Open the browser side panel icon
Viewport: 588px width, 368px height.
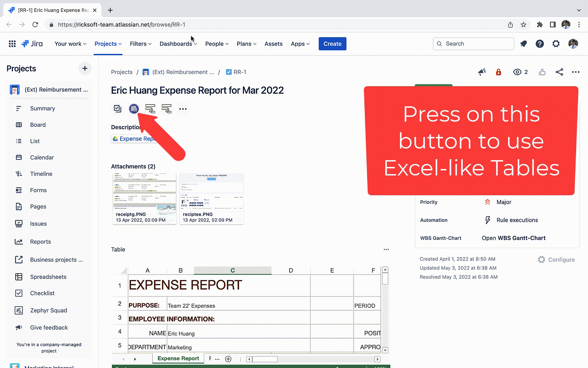553,25
